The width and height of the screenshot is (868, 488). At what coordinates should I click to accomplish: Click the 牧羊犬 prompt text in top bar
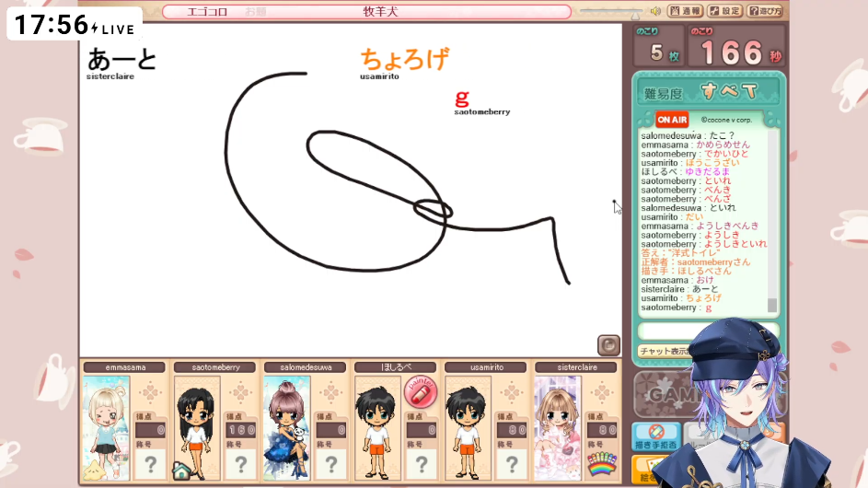pyautogui.click(x=381, y=12)
